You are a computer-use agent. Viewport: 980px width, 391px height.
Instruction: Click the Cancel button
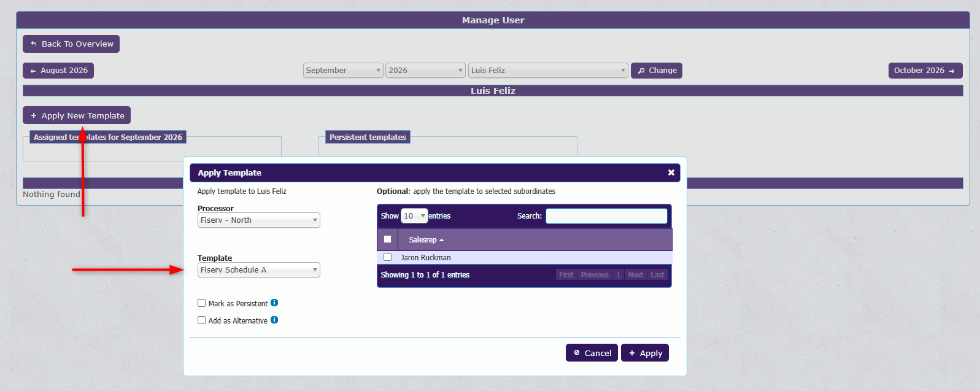[592, 353]
